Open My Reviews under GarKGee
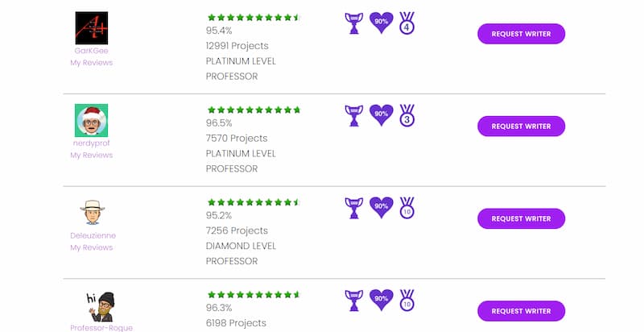Screen dimensions: 644x332 point(92,63)
